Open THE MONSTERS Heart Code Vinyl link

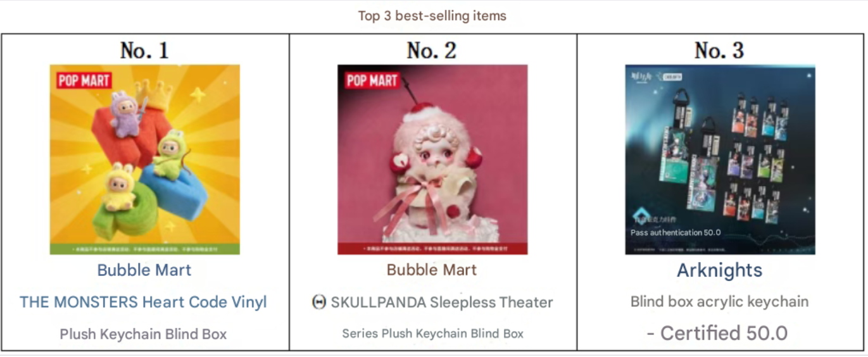pos(143,303)
